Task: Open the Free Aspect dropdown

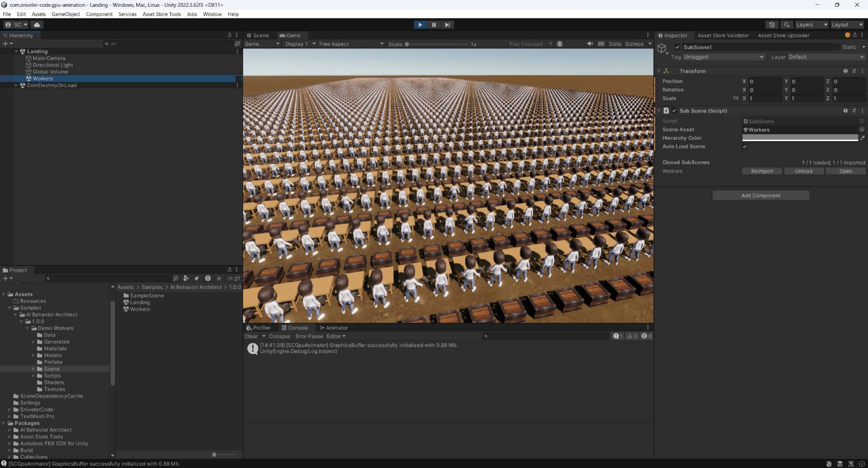Action: 351,44
